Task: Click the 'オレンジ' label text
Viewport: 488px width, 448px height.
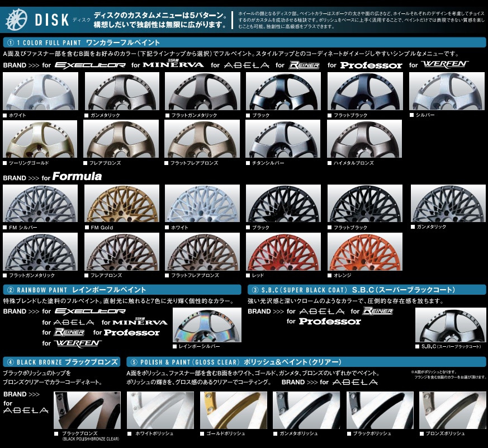Action: [342, 275]
